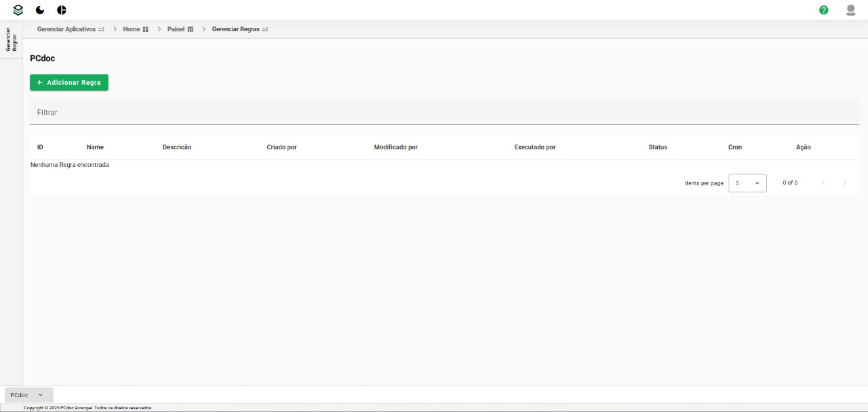Go to the next page arrow
This screenshot has width=868, height=412.
tap(844, 183)
